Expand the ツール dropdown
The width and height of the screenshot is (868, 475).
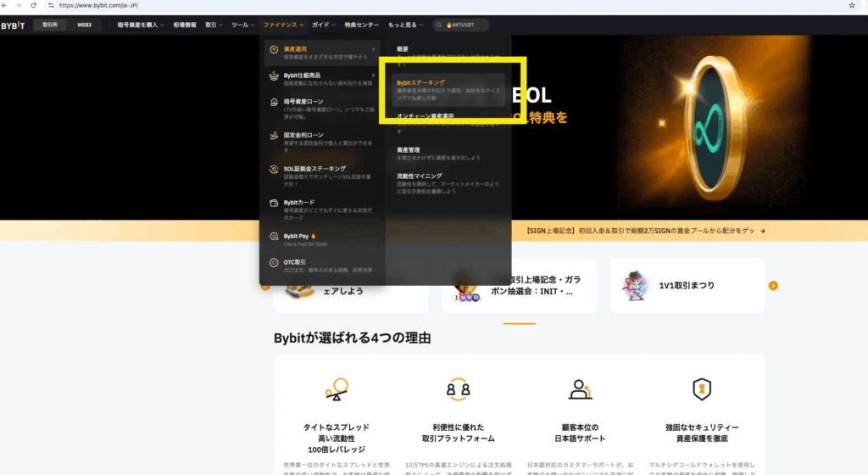pos(243,25)
